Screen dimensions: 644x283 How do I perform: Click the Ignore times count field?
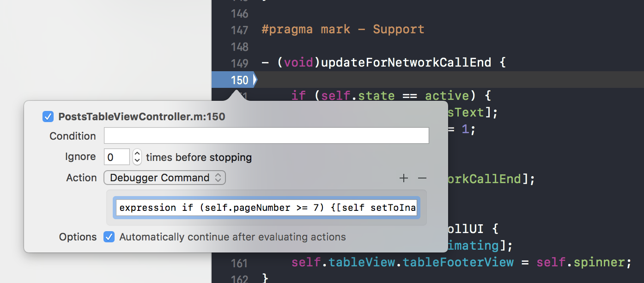[x=117, y=157]
